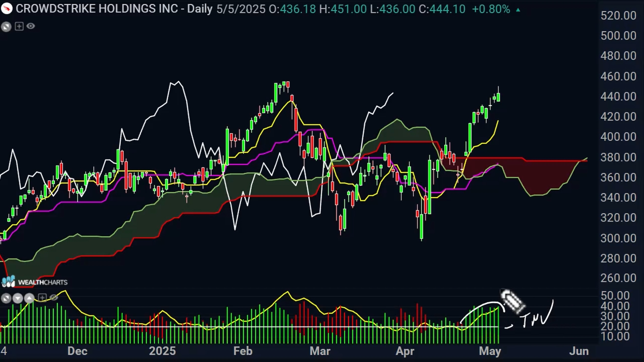This screenshot has width=644, height=362.
Task: Click the open value 436.18
Action: tap(298, 9)
